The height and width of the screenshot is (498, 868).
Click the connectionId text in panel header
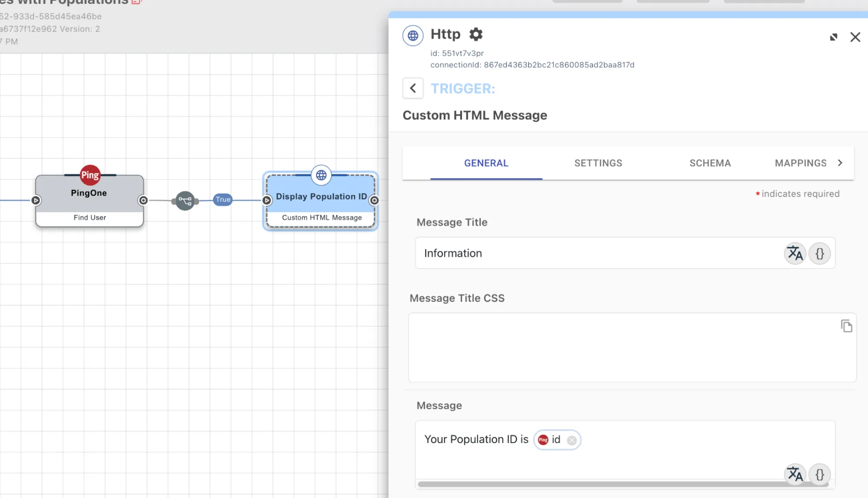532,65
